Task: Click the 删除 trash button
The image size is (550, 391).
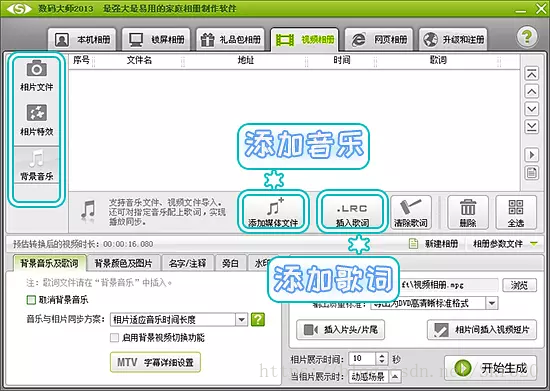Action: point(468,212)
